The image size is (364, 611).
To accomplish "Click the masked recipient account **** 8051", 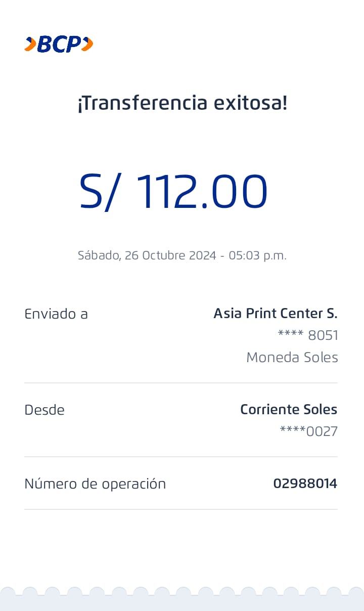I will tap(308, 335).
